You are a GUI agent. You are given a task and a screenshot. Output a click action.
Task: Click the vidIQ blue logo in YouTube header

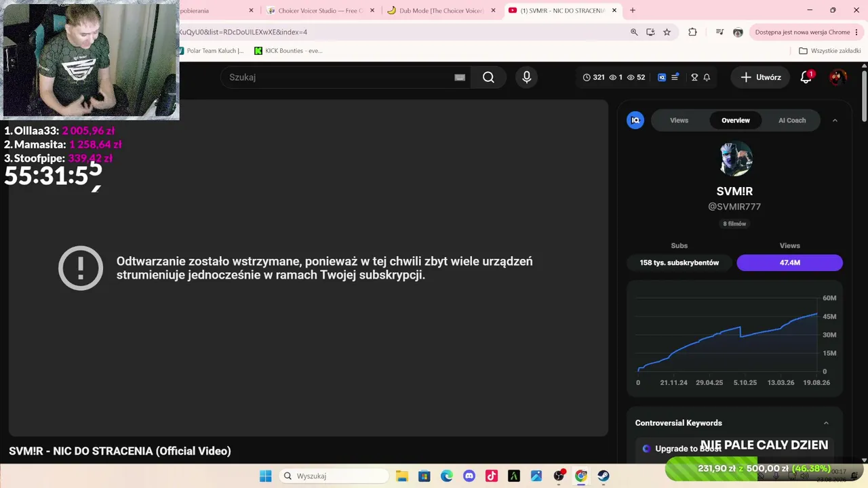tap(662, 77)
